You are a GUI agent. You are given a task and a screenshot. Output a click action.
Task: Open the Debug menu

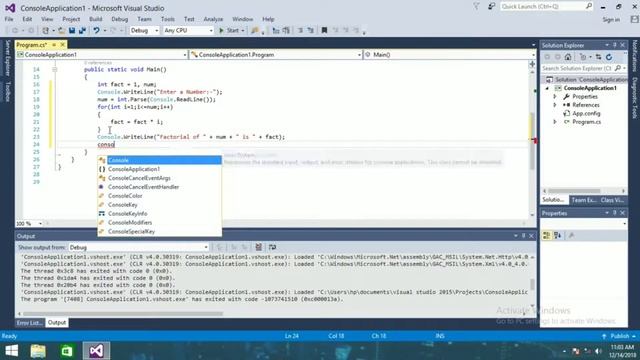coord(120,19)
